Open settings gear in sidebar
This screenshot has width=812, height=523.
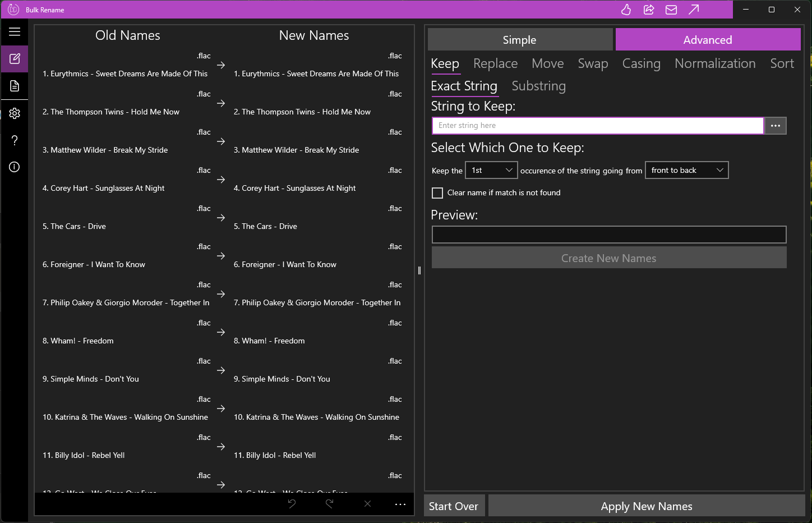coord(15,113)
